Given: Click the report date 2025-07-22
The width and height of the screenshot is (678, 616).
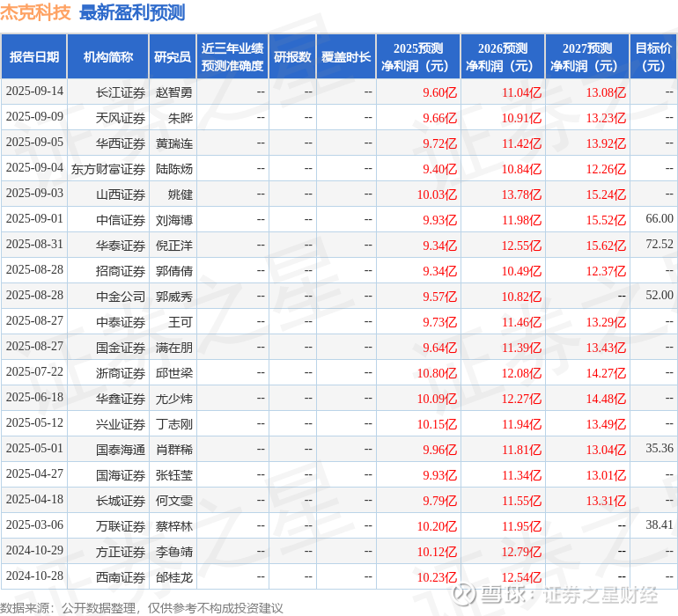Looking at the screenshot, I should [x=34, y=371].
